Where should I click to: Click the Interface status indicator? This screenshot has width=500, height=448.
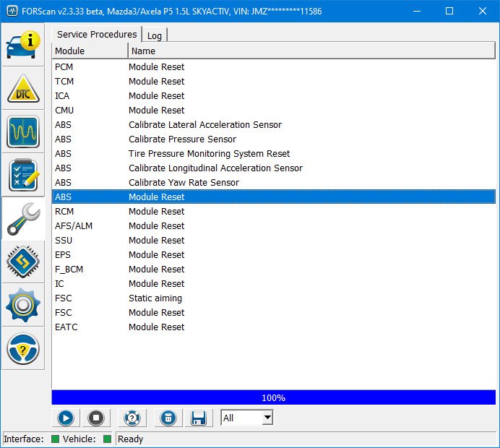coord(55,439)
